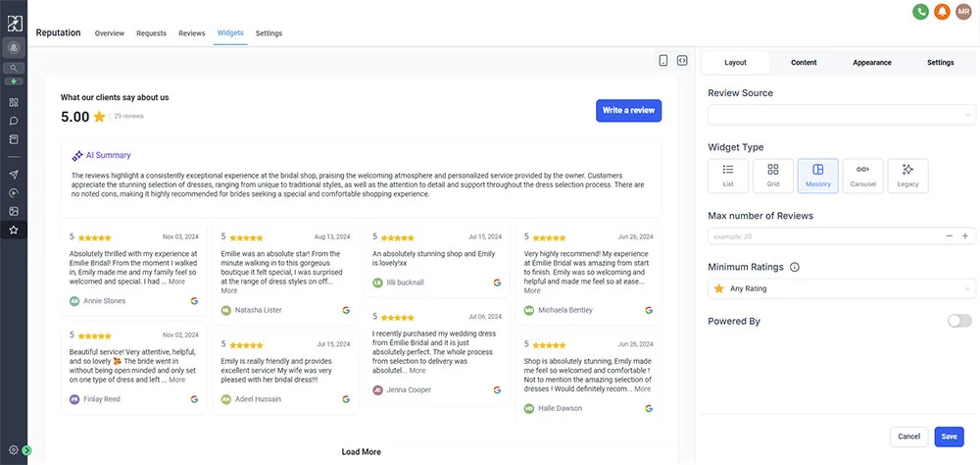
Task: Increase max number of reviews with plus
Action: [x=965, y=236]
